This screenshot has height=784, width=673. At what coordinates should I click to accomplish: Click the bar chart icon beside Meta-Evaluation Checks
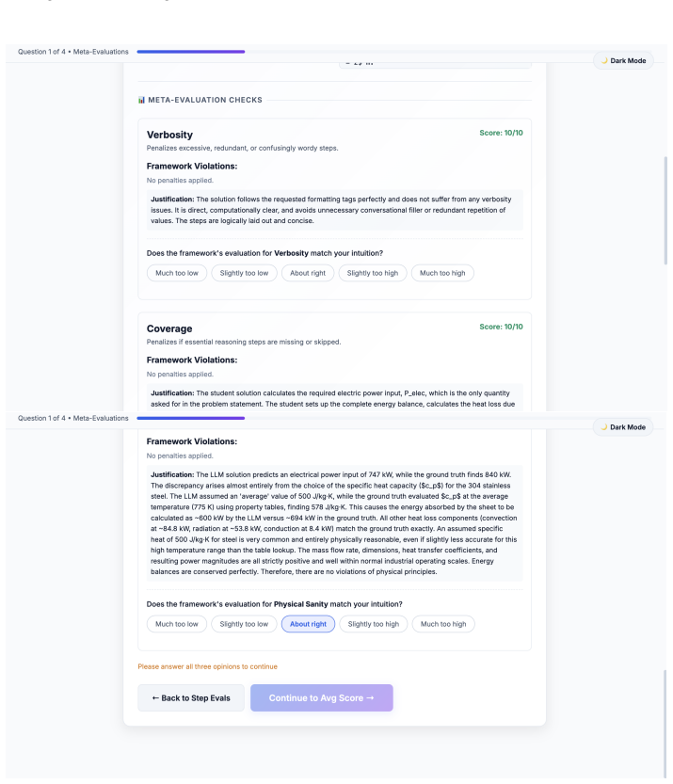point(141,100)
